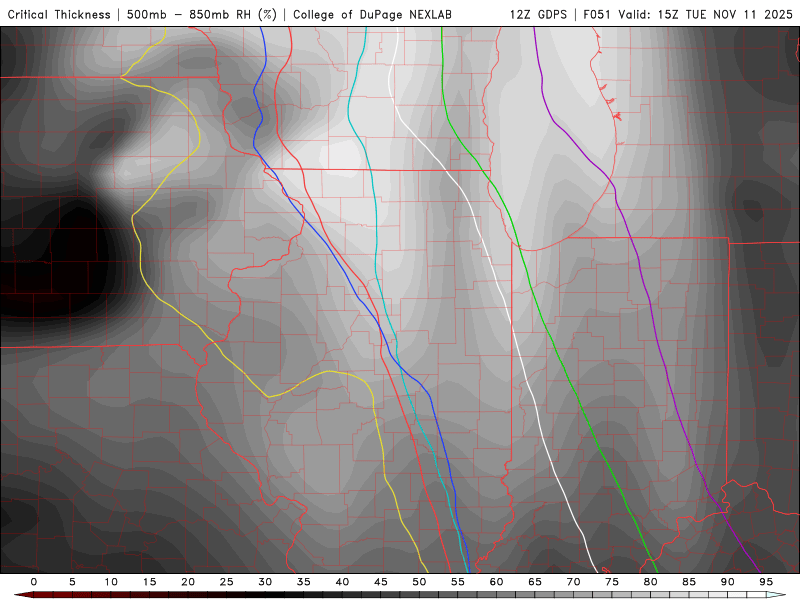Click the 10 value on the color scale

[111, 582]
